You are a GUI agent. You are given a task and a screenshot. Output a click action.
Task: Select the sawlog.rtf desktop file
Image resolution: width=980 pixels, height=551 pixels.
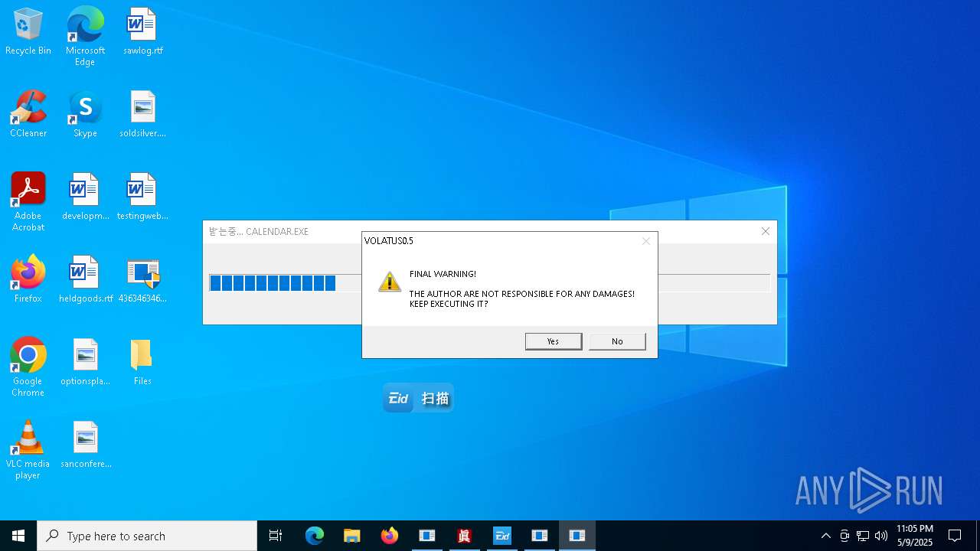[x=142, y=32]
